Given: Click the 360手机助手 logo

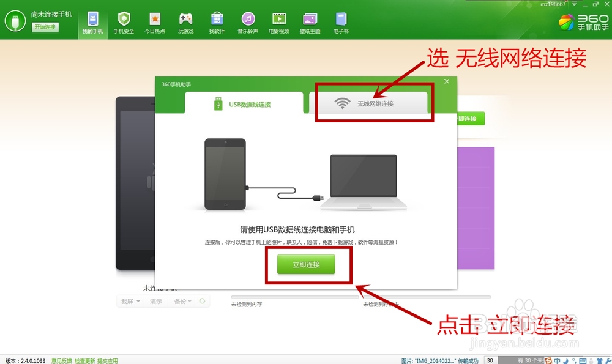Looking at the screenshot, I should pos(583,22).
